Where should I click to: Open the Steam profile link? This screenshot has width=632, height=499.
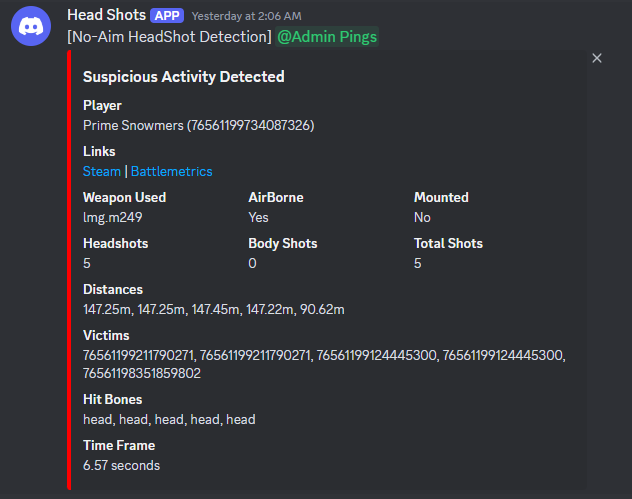pyautogui.click(x=101, y=171)
